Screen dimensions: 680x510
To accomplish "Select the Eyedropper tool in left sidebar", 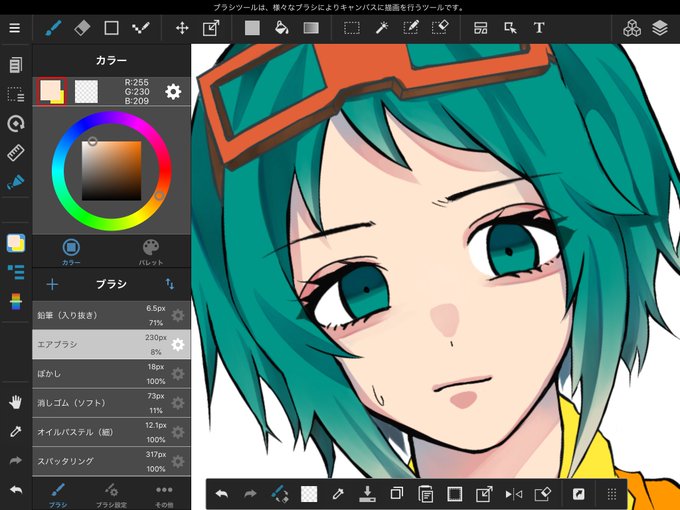I will (16, 432).
